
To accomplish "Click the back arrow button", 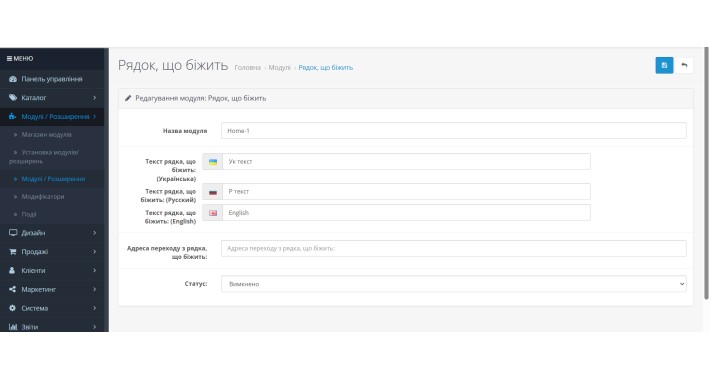I will (684, 65).
